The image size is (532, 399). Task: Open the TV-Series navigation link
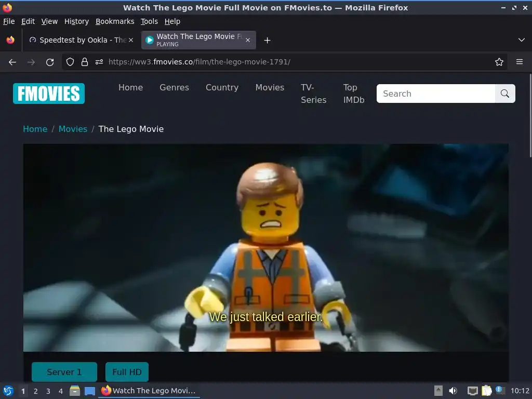[313, 94]
